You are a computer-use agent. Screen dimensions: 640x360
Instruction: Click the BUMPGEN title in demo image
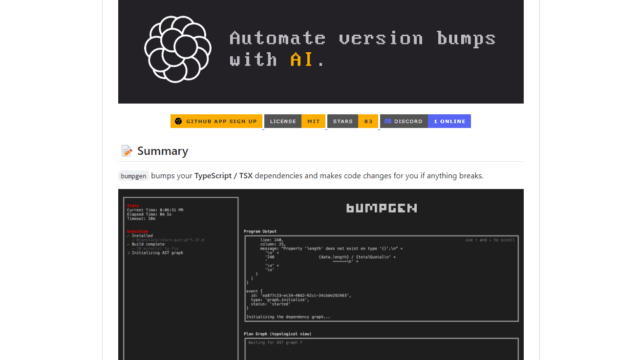point(382,208)
